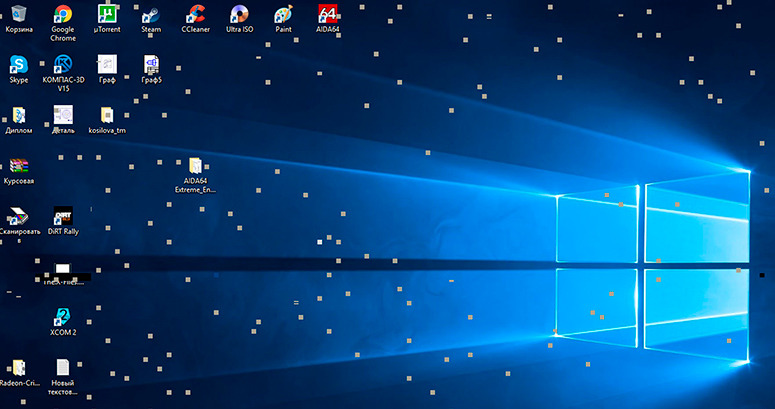This screenshot has width=775, height=409.
Task: Select the red AIDA64 shortcut icon
Action: pyautogui.click(x=327, y=14)
